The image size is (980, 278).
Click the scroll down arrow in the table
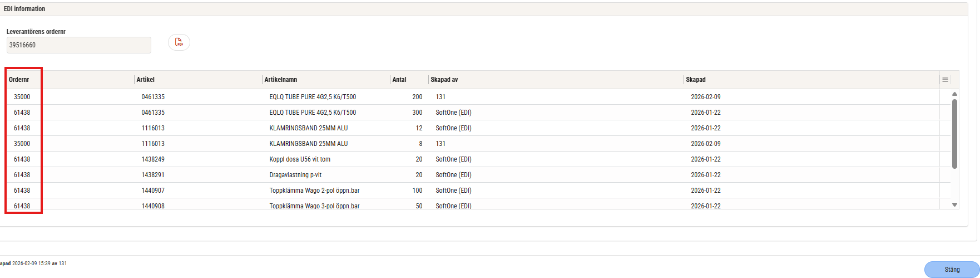[954, 205]
